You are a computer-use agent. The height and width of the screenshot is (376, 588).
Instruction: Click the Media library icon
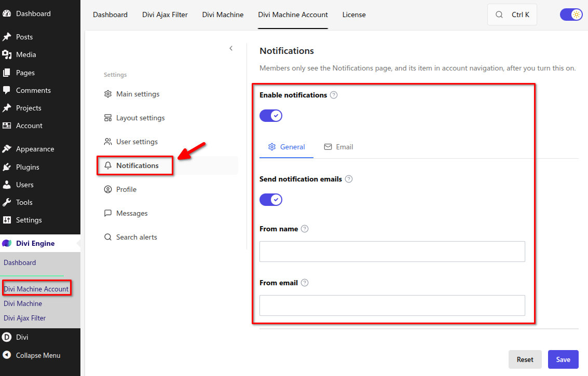click(x=7, y=55)
